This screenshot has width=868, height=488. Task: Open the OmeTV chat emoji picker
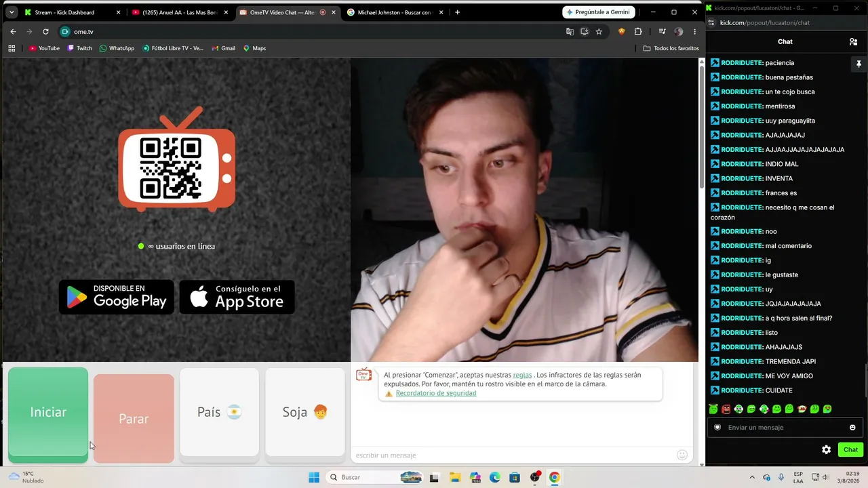click(682, 455)
